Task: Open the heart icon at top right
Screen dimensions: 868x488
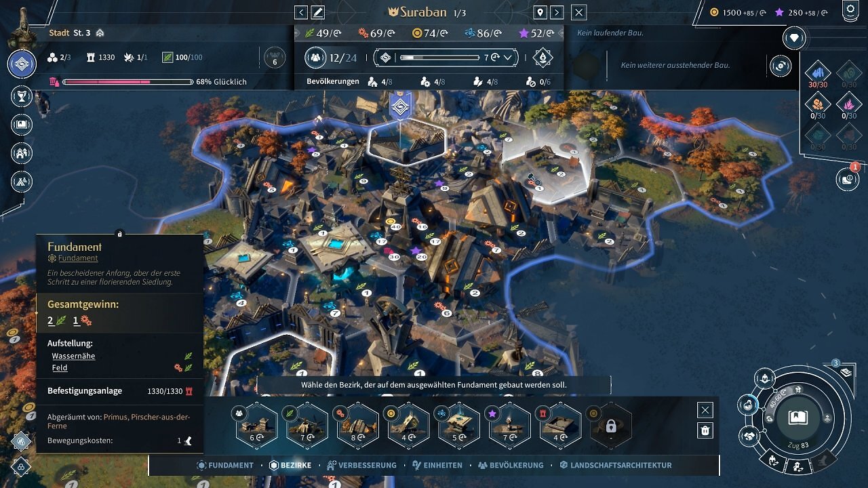Action: [x=794, y=38]
